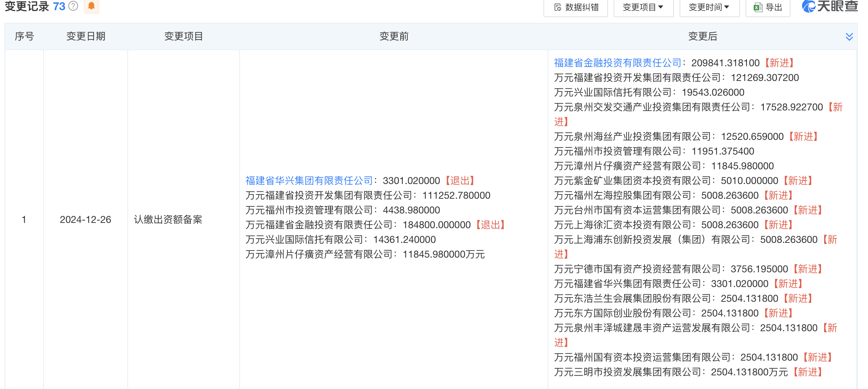Click the 变更项目 column header
Viewport: 868px width, 389px height.
183,36
